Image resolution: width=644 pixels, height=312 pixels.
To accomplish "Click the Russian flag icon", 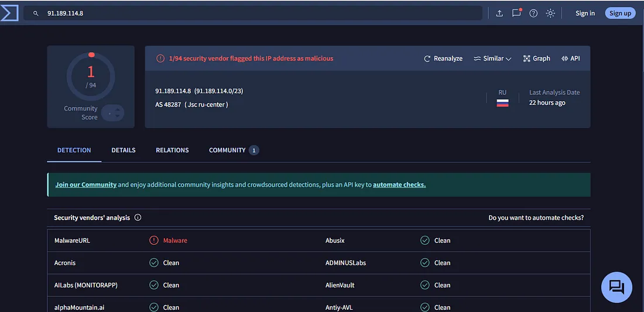I will click(x=502, y=103).
